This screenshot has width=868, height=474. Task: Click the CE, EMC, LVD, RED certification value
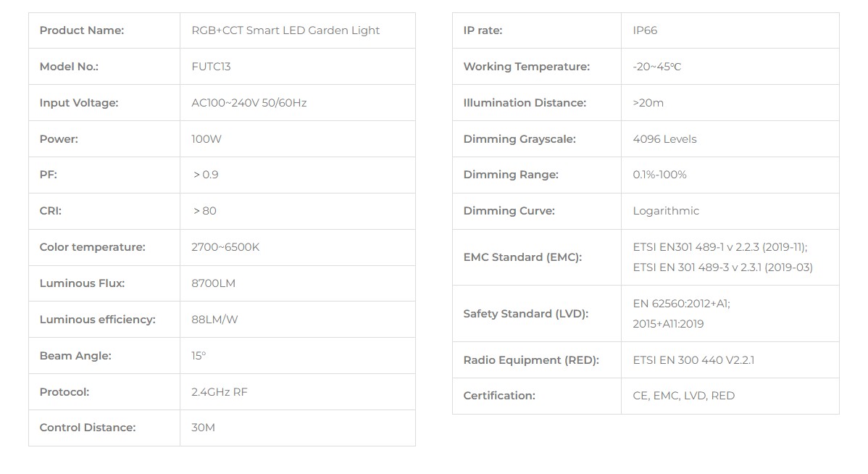(683, 396)
